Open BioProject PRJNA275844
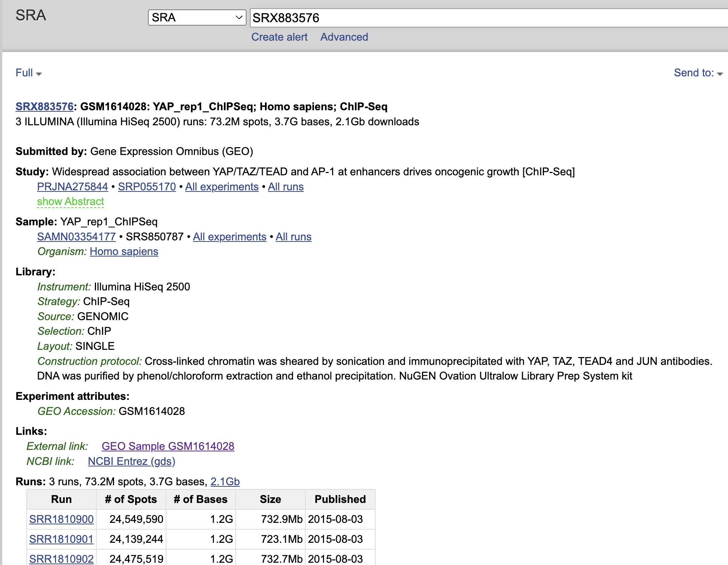Screen dimensions: 728x565 point(72,187)
